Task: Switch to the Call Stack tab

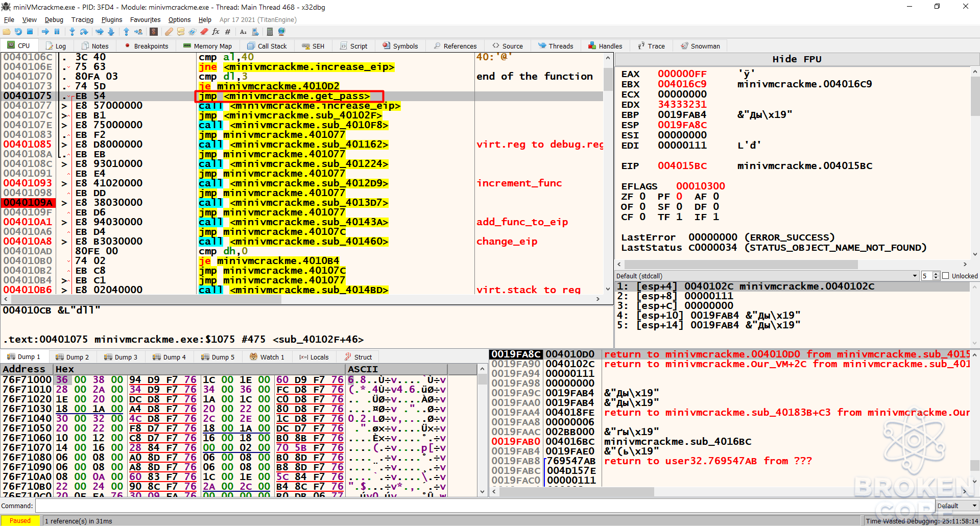Action: coord(267,46)
